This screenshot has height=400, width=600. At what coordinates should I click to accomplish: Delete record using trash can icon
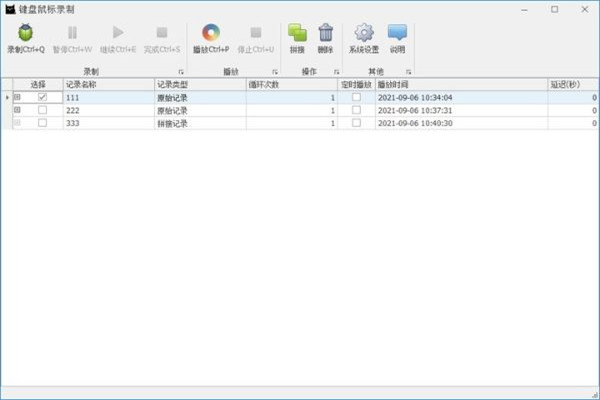click(326, 33)
